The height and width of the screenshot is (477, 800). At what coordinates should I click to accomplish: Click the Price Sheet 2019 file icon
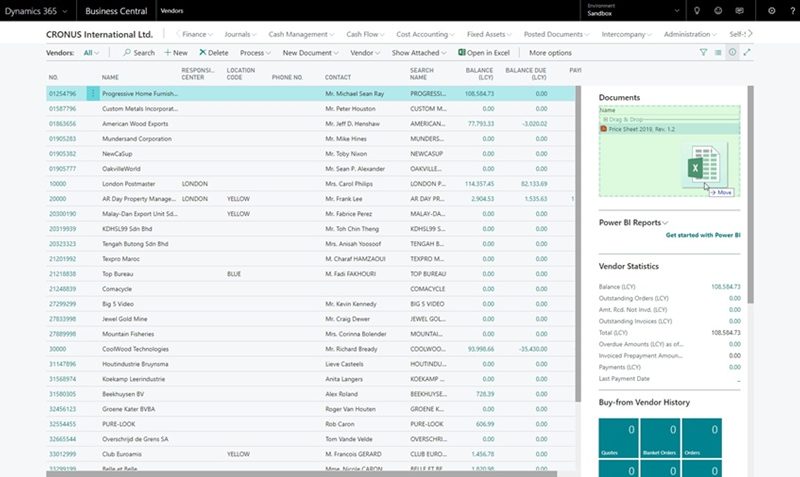point(604,129)
